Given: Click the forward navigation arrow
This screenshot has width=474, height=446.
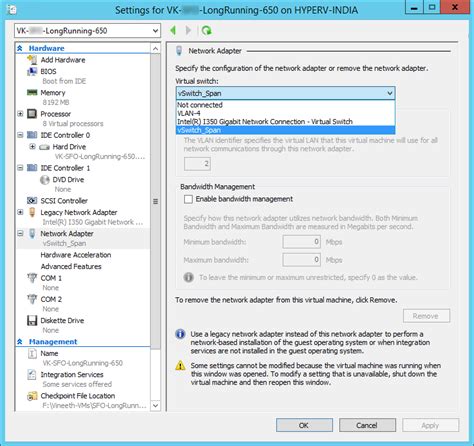Looking at the screenshot, I should pos(188,31).
